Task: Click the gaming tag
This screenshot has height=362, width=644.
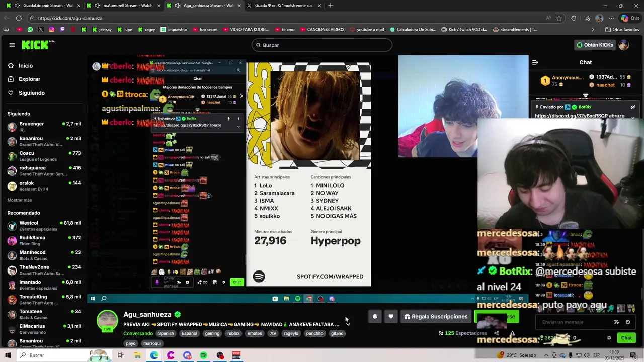Action: [x=212, y=333]
